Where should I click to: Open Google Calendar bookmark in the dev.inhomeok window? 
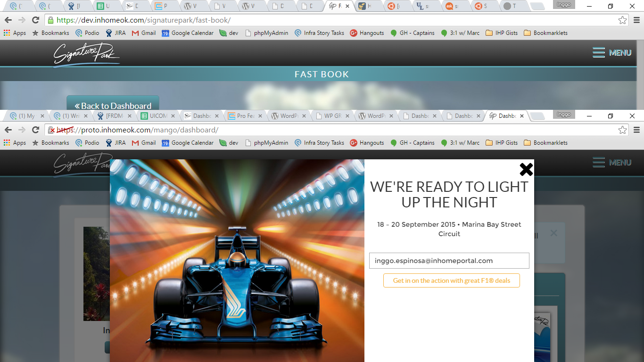click(188, 33)
